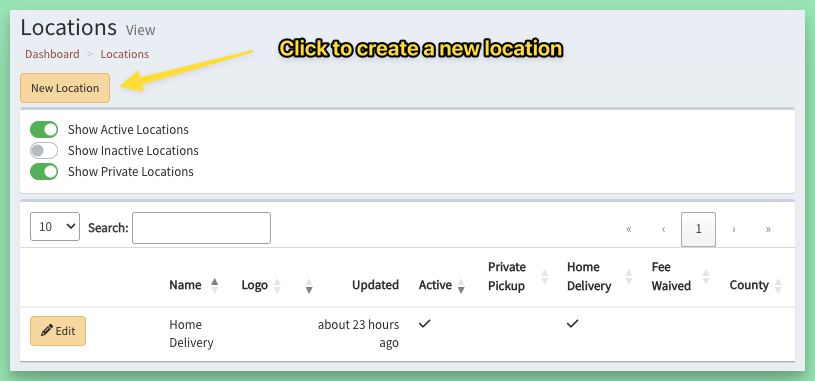Enable Show Inactive Locations switch
The height and width of the screenshot is (381, 815).
[44, 151]
